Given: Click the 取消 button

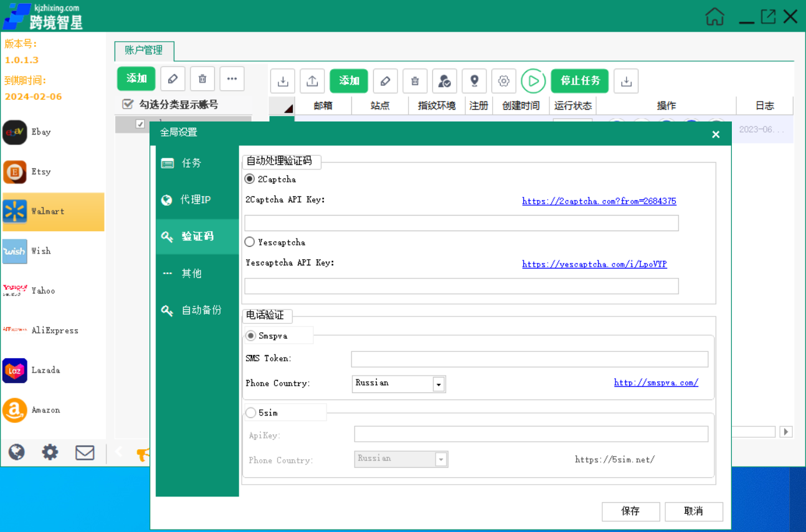Looking at the screenshot, I should pos(694,511).
